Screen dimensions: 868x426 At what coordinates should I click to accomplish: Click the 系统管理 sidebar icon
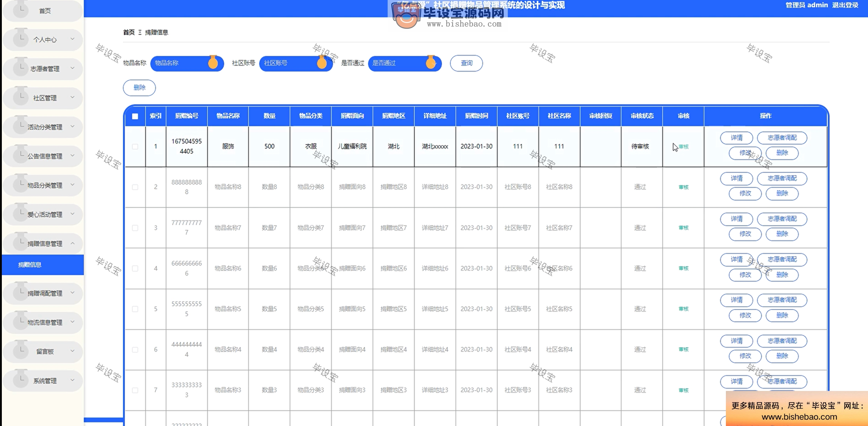20,379
